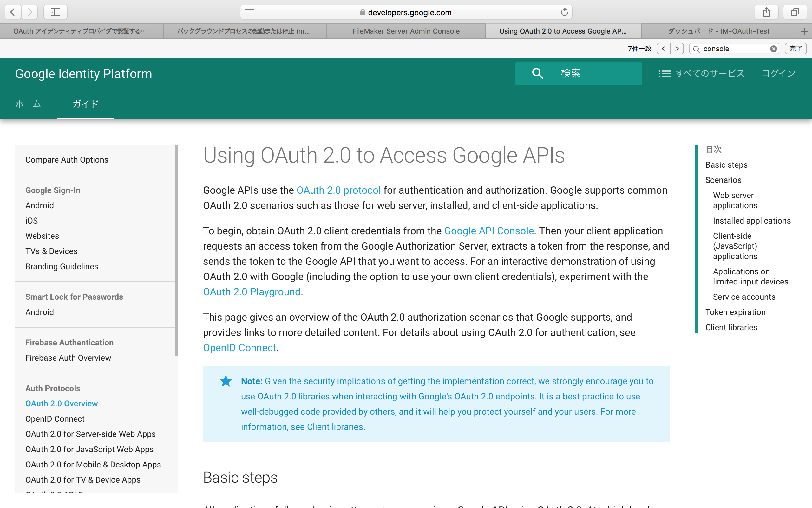Image resolution: width=812 pixels, height=508 pixels.
Task: Switch to OAuth アイデンティティプロバイダ tab
Action: coord(82,31)
